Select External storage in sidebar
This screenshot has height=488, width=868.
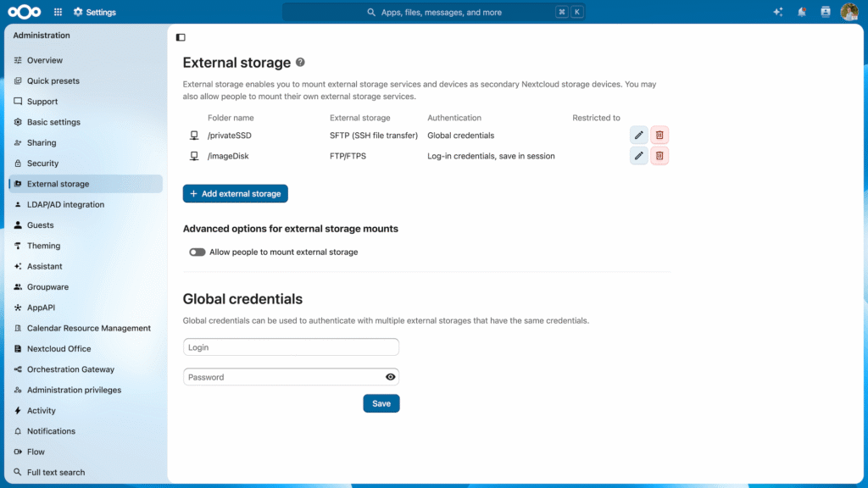tap(86, 184)
